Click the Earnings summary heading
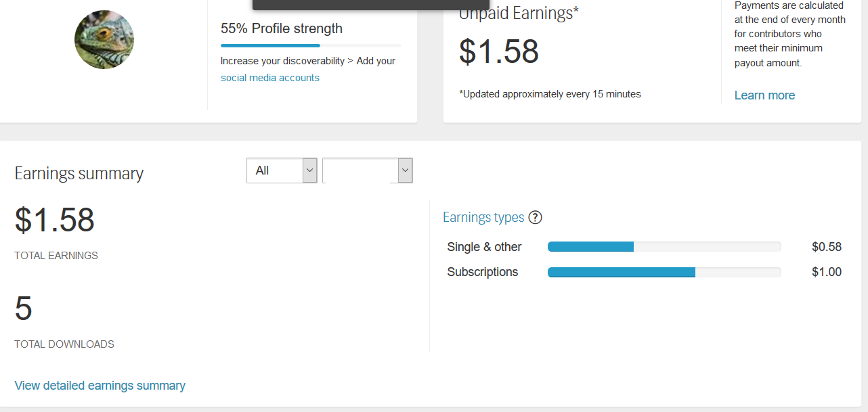 tap(79, 174)
